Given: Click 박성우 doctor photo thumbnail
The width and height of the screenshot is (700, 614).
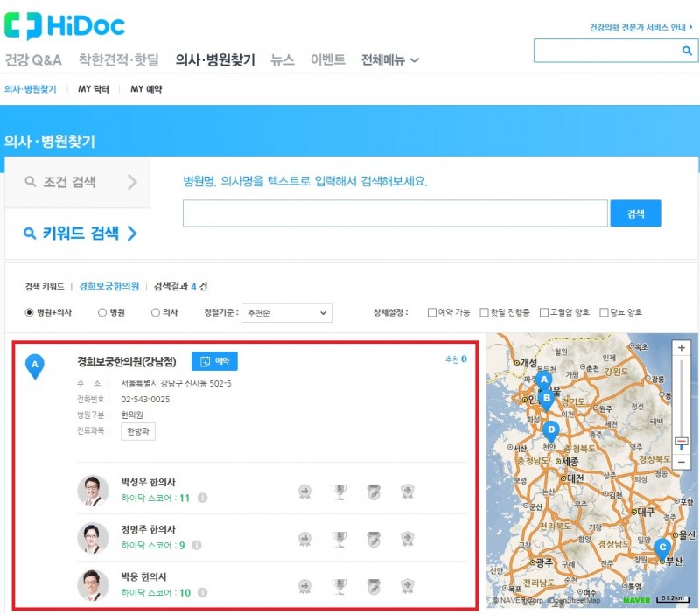Looking at the screenshot, I should [93, 491].
